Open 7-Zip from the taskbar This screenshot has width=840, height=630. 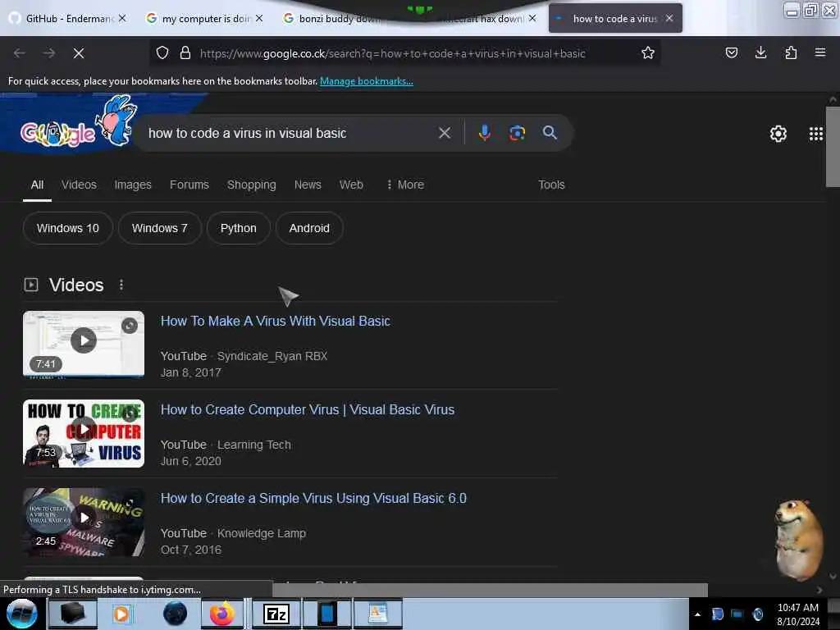[276, 614]
